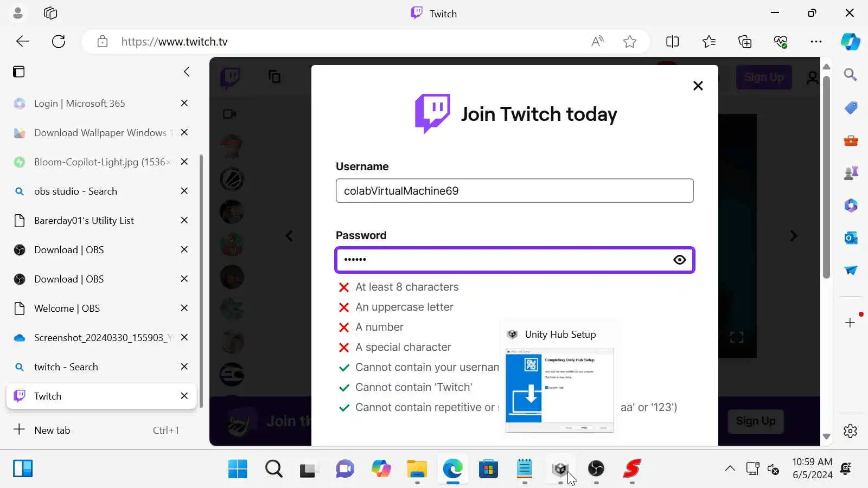Viewport: 868px width, 488px height.
Task: Add this page to favorites star
Action: pos(629,41)
